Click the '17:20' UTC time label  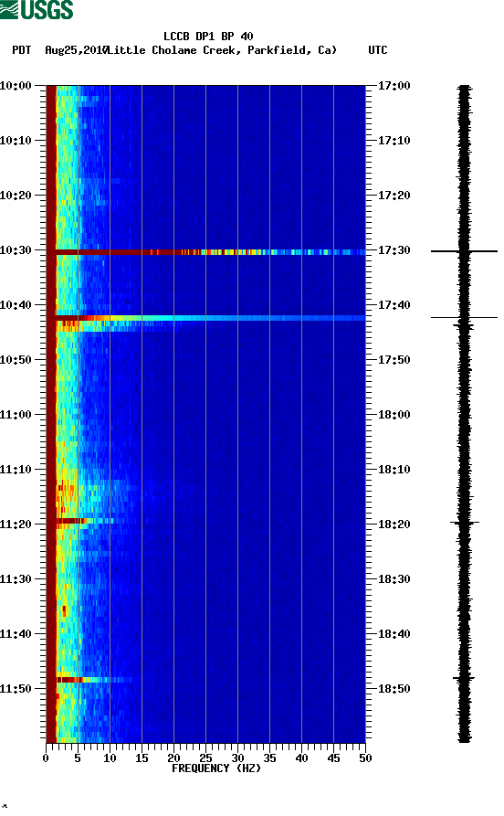(x=394, y=196)
